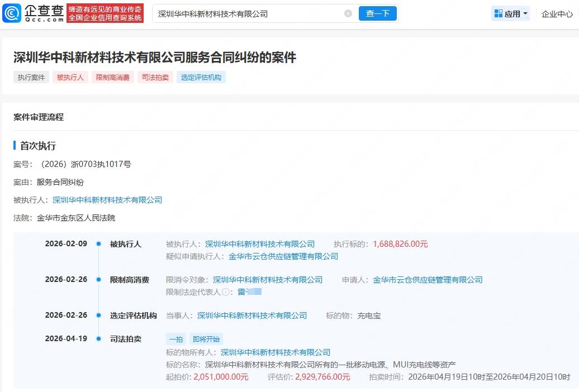The width and height of the screenshot is (579, 392).
Task: Select the 限制高消费 tag under the title
Action: tap(112, 78)
